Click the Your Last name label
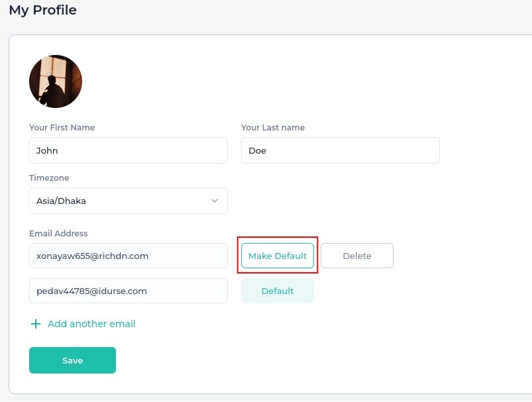This screenshot has width=532, height=402. point(273,128)
